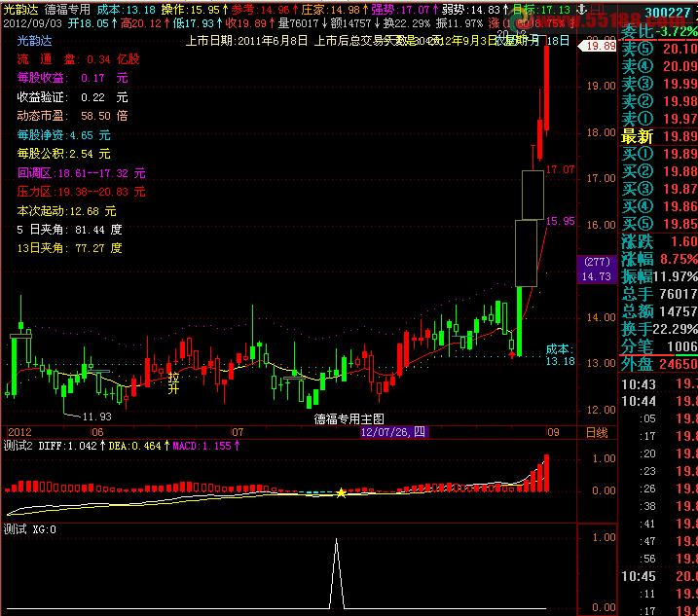Select the 日线 period label
698x616 pixels.
coord(596,431)
